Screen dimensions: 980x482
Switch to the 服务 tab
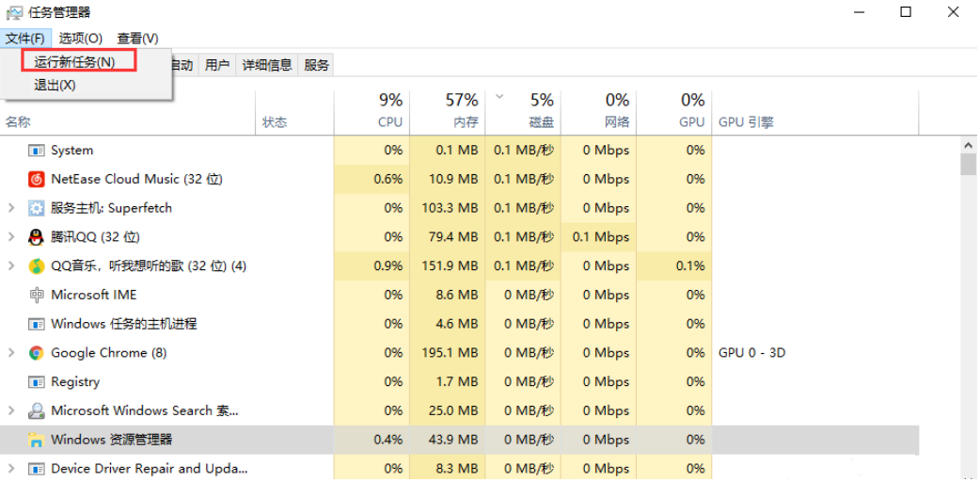pyautogui.click(x=317, y=65)
